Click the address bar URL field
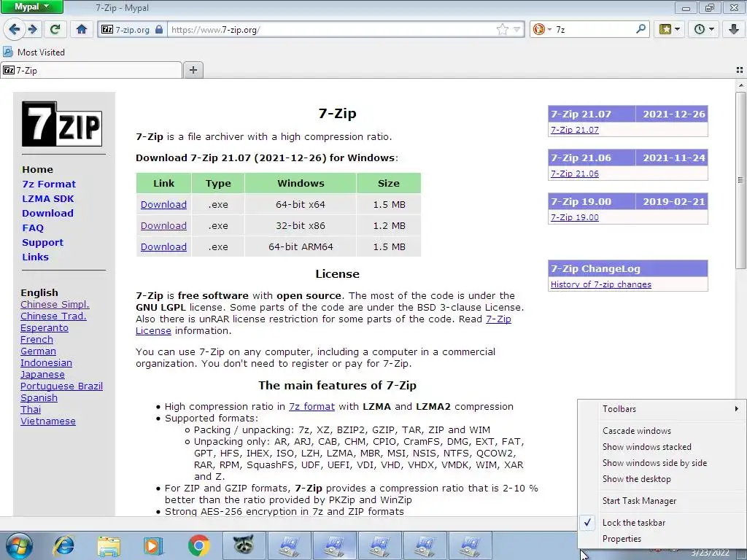Image resolution: width=747 pixels, height=560 pixels. (331, 29)
